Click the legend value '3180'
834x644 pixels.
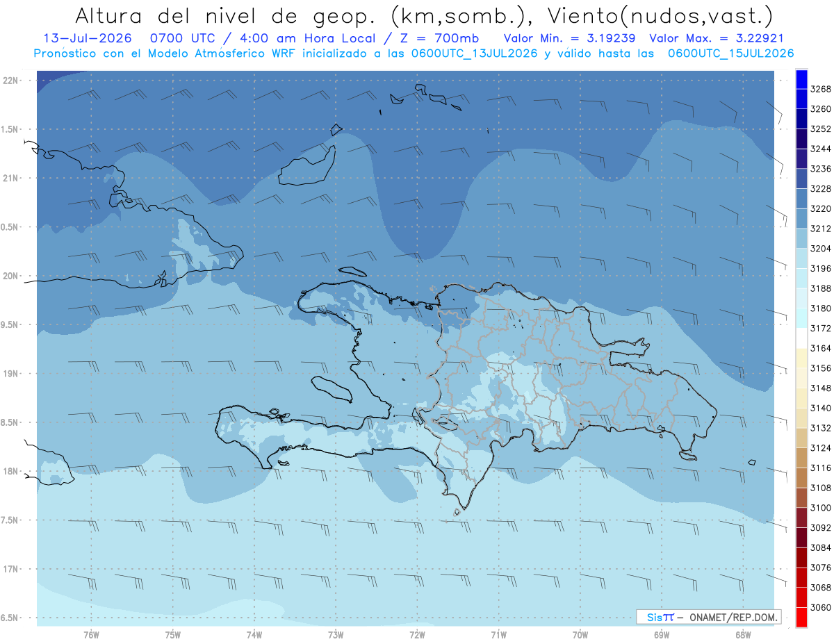(x=820, y=308)
